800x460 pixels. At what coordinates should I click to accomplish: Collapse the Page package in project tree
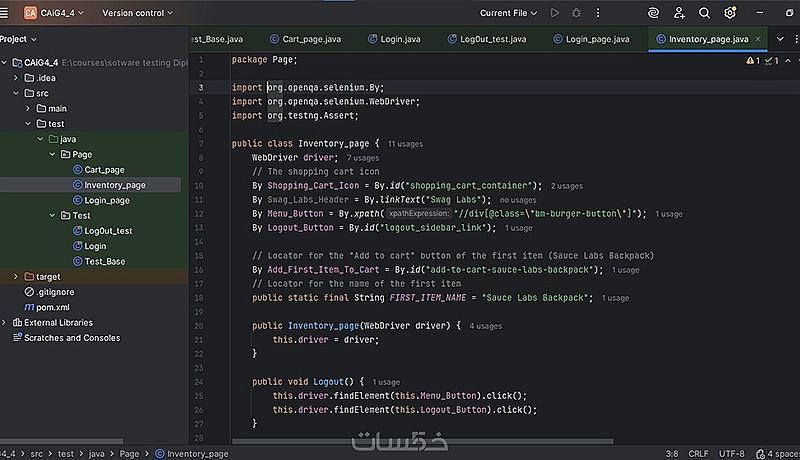pos(53,155)
